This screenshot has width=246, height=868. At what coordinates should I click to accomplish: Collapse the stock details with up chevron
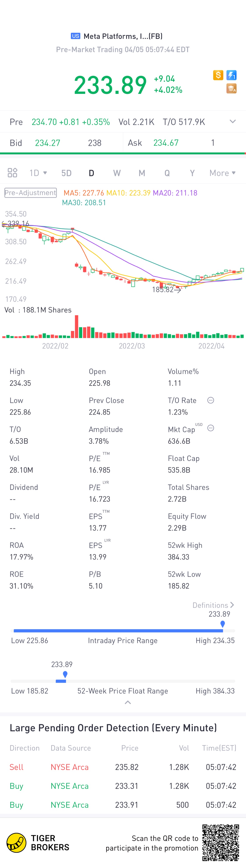click(127, 702)
